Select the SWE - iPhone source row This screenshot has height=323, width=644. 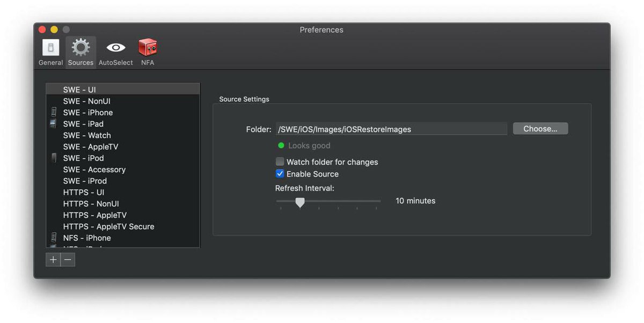pyautogui.click(x=123, y=112)
